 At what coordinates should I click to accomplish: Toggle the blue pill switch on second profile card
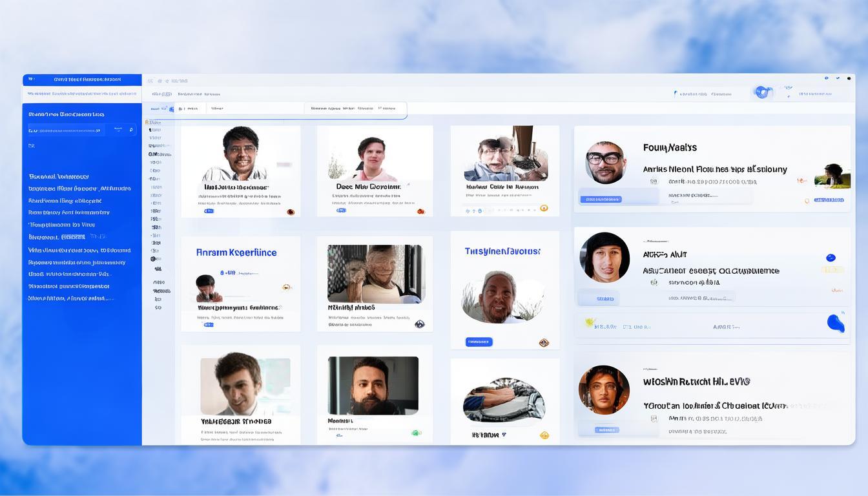341,211
